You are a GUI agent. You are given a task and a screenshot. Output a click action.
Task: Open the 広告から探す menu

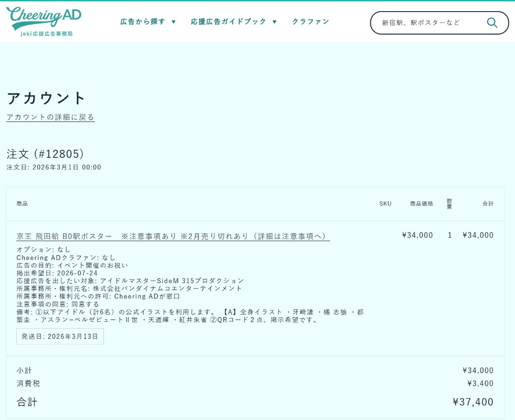[143, 21]
